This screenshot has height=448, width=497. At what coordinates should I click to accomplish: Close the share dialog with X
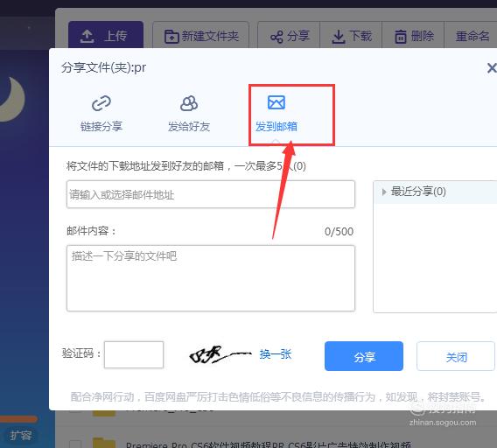pyautogui.click(x=492, y=67)
